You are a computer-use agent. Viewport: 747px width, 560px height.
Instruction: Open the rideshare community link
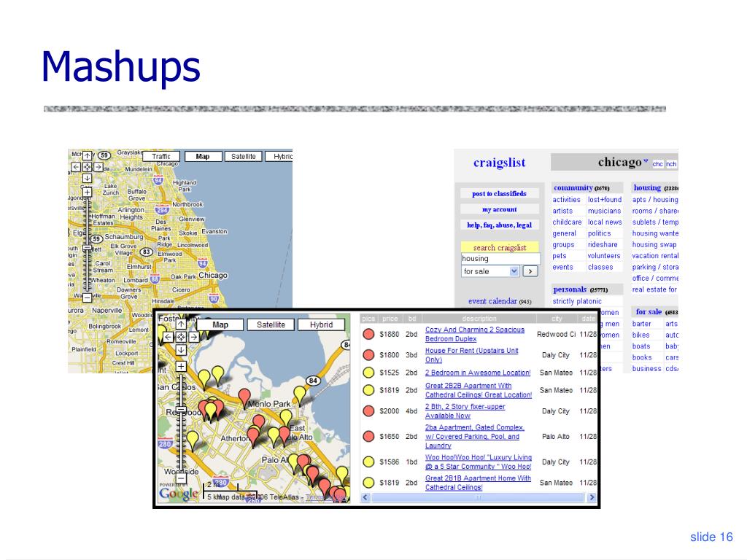(603, 245)
